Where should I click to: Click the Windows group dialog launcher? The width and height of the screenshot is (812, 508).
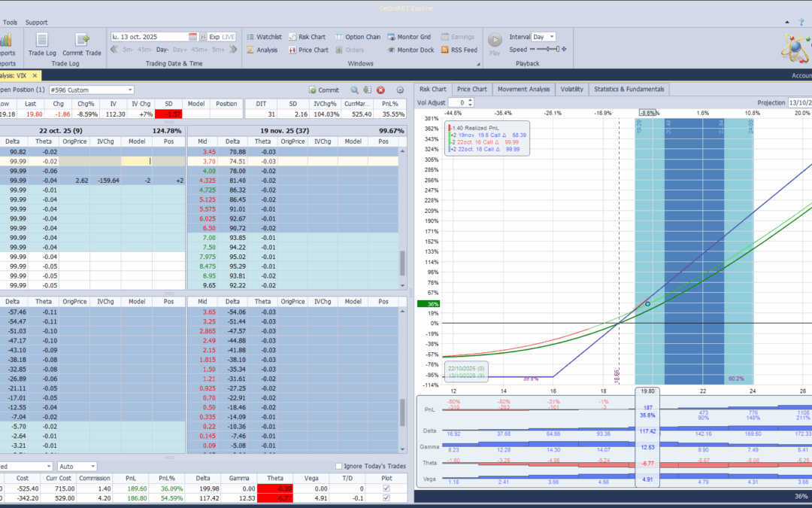pos(478,64)
